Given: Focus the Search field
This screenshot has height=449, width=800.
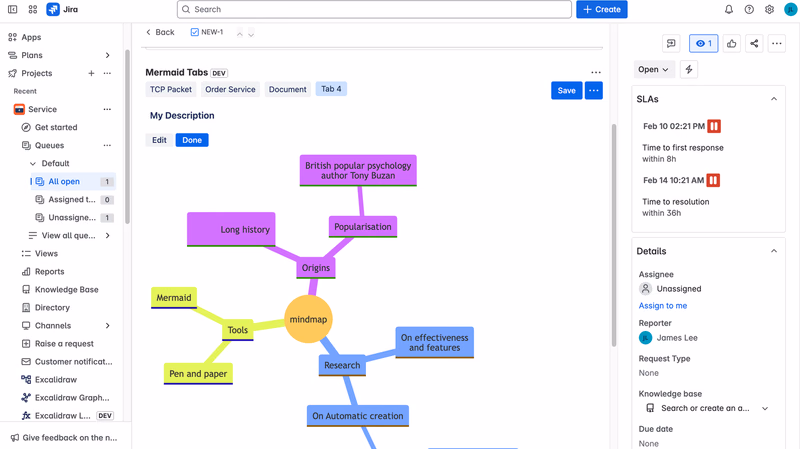Looking at the screenshot, I should (374, 9).
